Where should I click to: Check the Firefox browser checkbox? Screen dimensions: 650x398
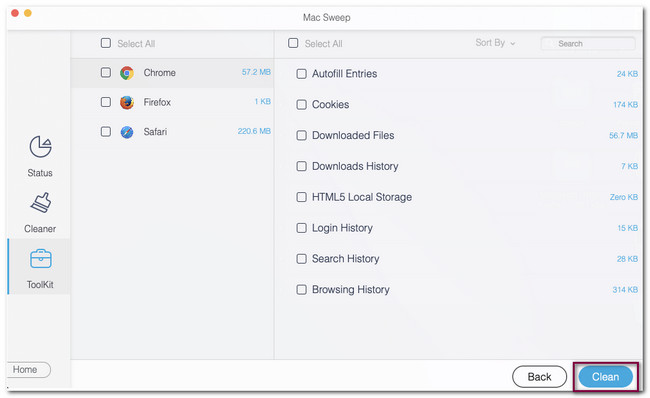tap(106, 102)
